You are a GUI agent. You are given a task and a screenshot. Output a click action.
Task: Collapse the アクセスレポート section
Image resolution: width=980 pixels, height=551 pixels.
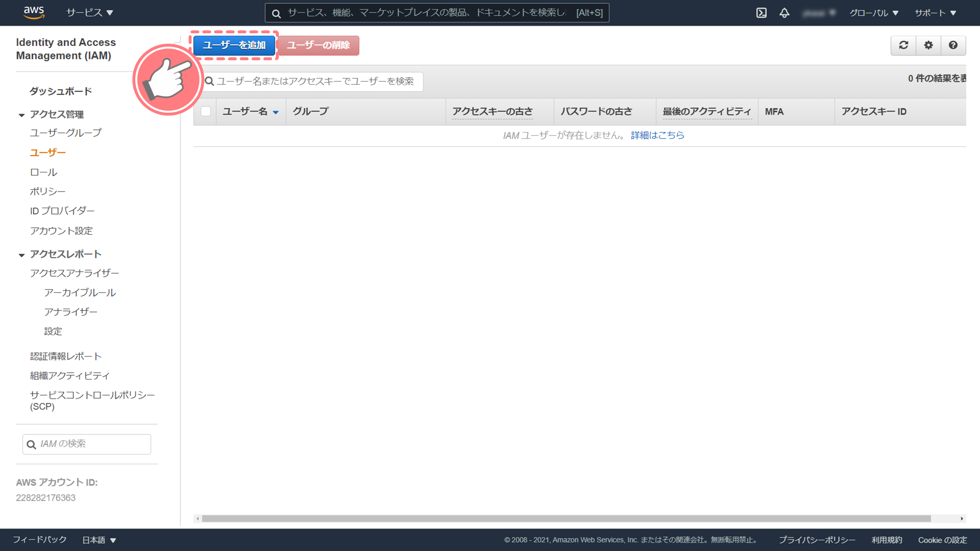pos(22,255)
